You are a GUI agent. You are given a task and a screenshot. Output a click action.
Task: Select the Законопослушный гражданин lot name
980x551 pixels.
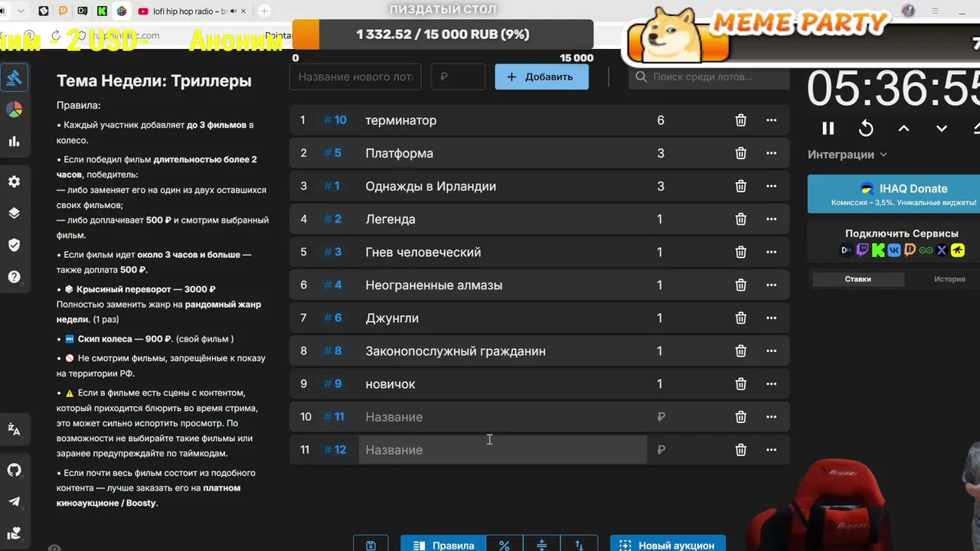coord(456,351)
